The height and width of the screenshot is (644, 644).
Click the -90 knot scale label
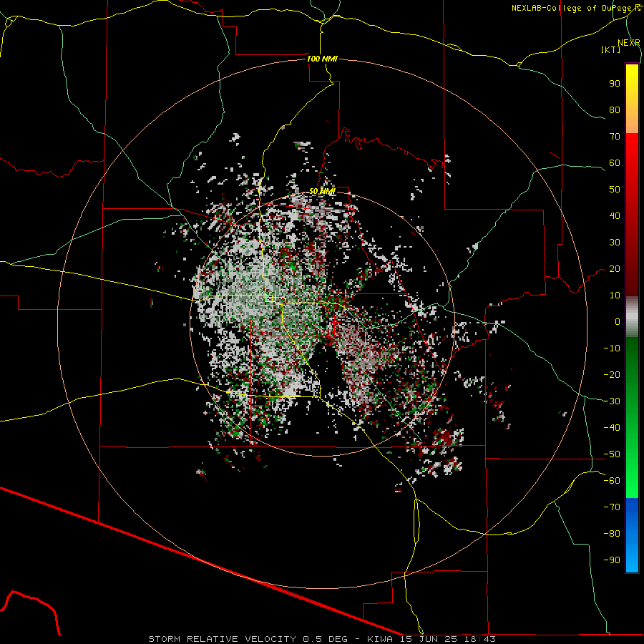[612, 560]
